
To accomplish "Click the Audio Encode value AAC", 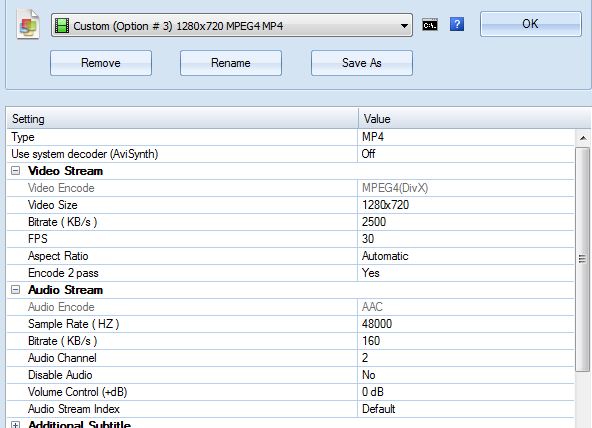I will pyautogui.click(x=372, y=307).
